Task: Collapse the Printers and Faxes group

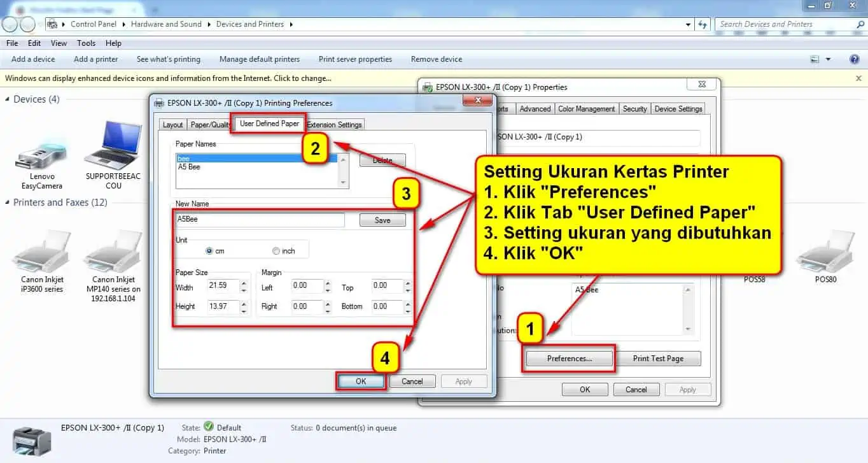Action: pyautogui.click(x=8, y=203)
